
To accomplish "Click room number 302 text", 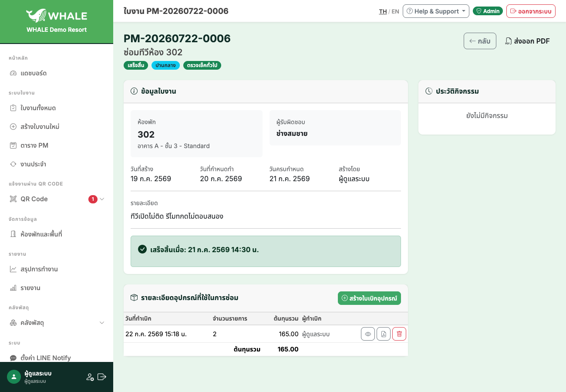I will 146,134.
